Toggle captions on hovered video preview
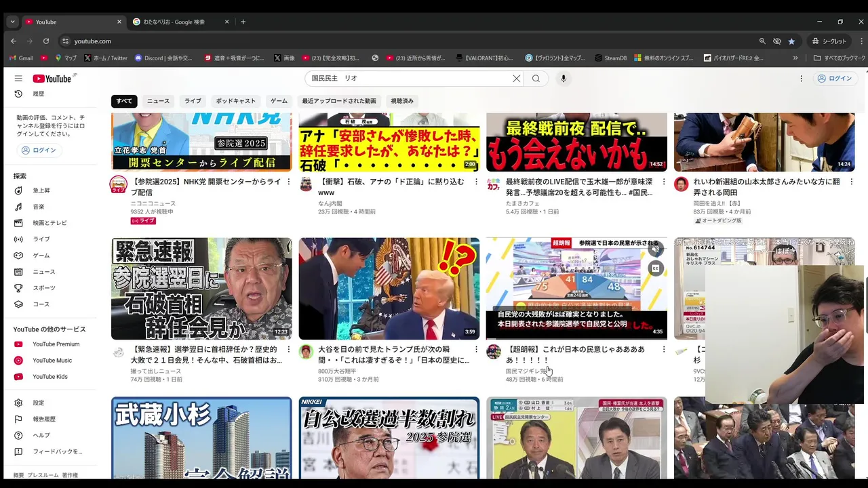868x488 pixels. 655,268
